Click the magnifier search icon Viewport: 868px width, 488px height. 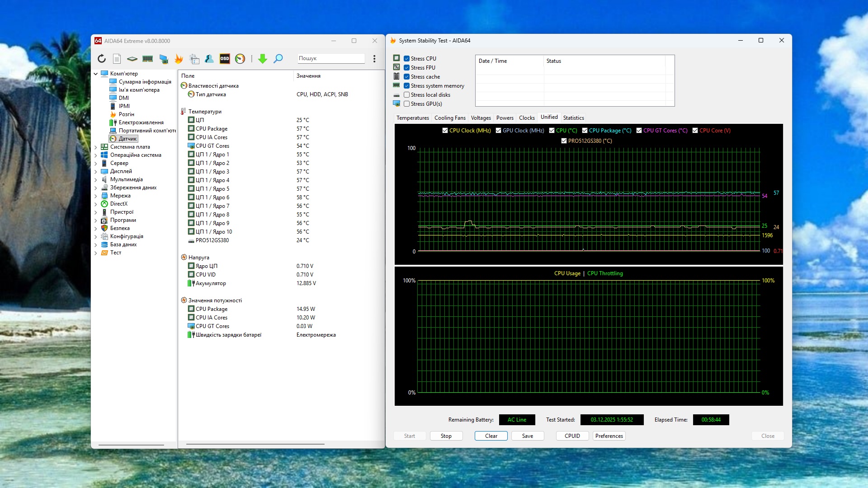point(278,59)
